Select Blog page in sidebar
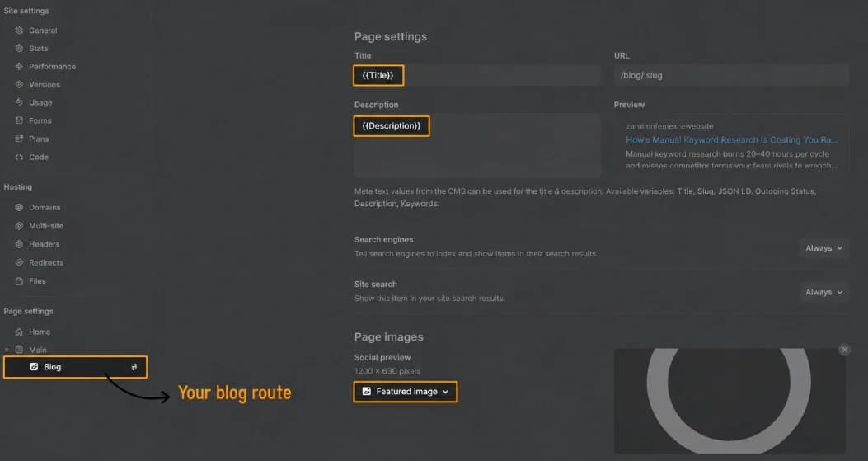868x461 pixels. [75, 367]
